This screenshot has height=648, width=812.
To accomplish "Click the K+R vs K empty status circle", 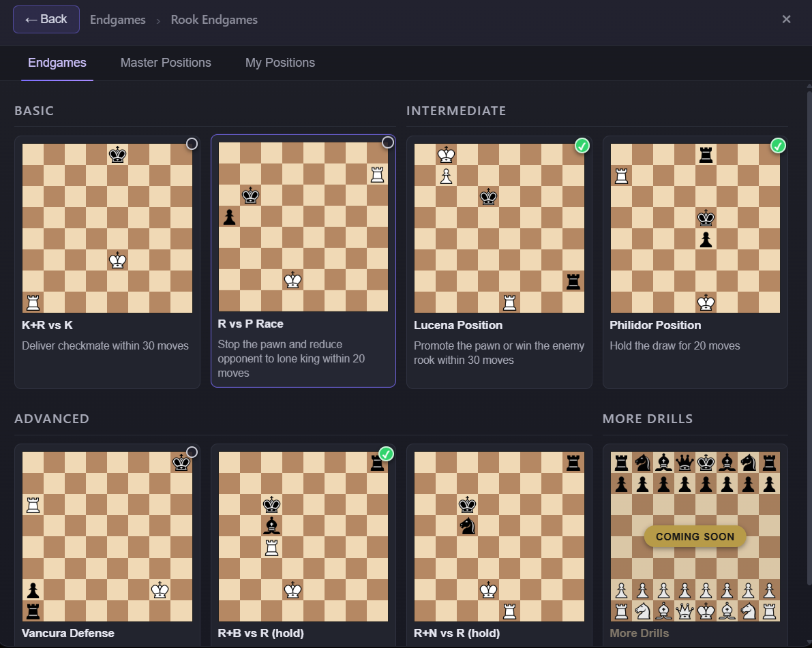I will [192, 144].
